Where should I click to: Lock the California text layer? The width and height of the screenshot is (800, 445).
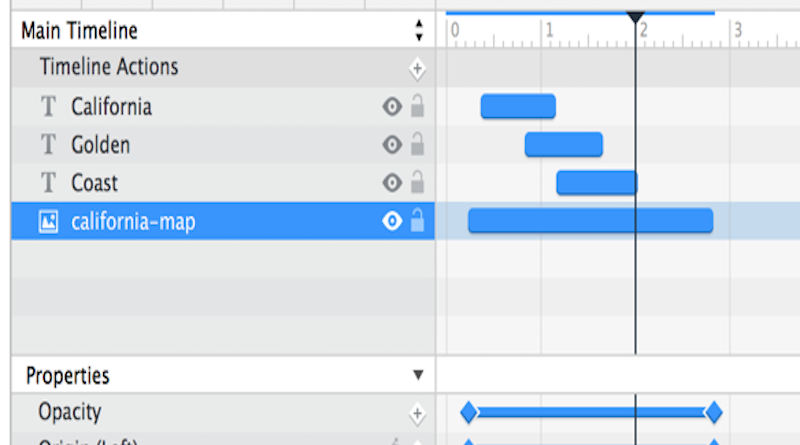[417, 106]
